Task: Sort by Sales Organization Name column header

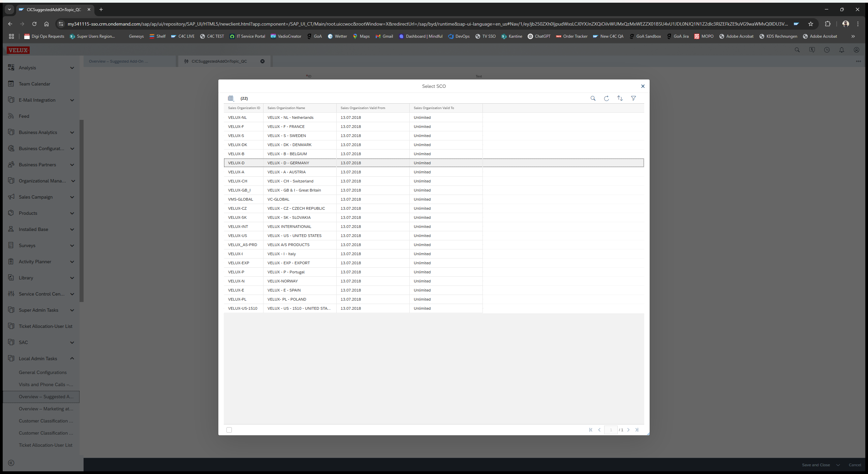Action: (x=300, y=108)
